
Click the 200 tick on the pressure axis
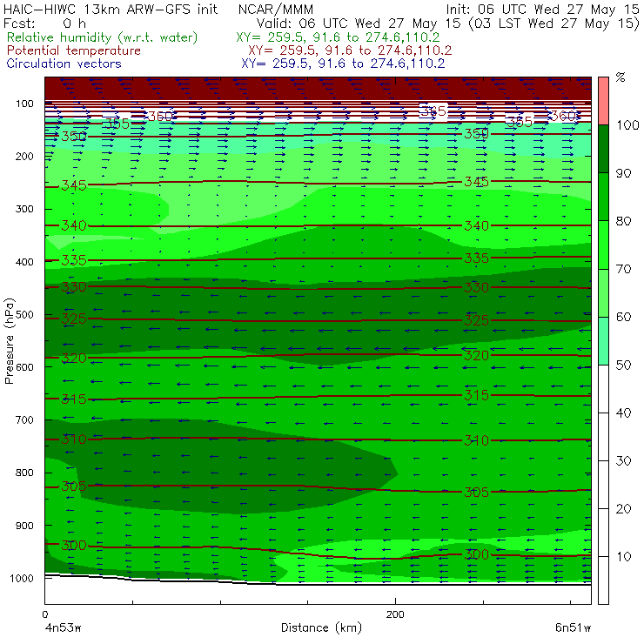(x=24, y=156)
